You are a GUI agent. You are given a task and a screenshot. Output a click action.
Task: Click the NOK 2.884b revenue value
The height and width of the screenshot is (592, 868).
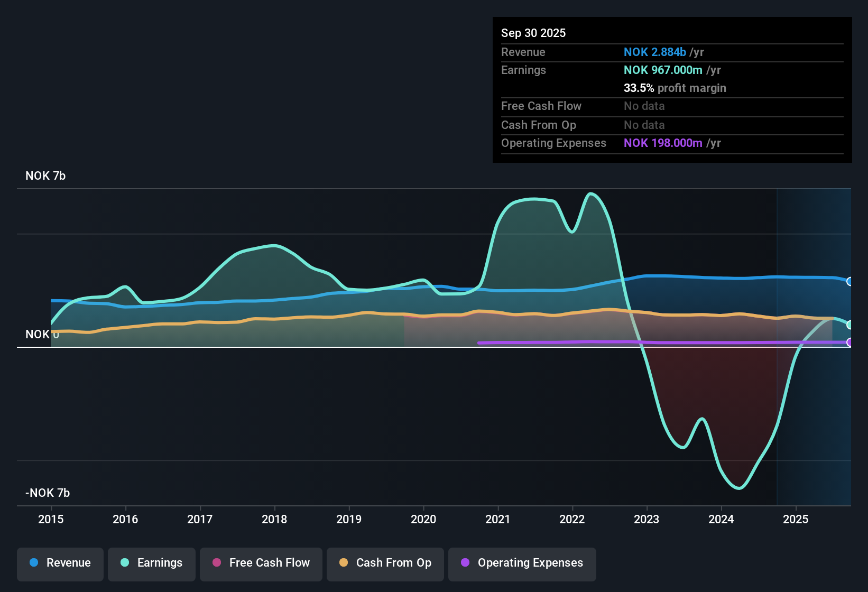[654, 52]
